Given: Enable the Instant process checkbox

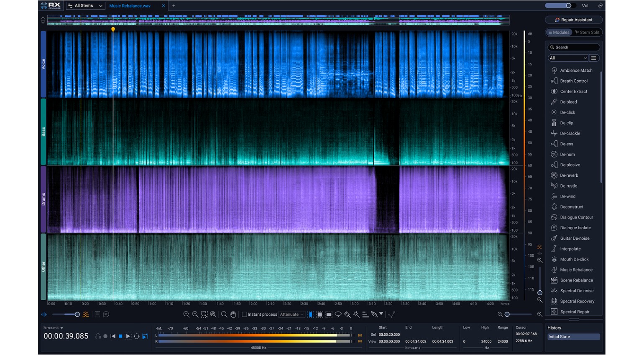Looking at the screenshot, I should [244, 314].
